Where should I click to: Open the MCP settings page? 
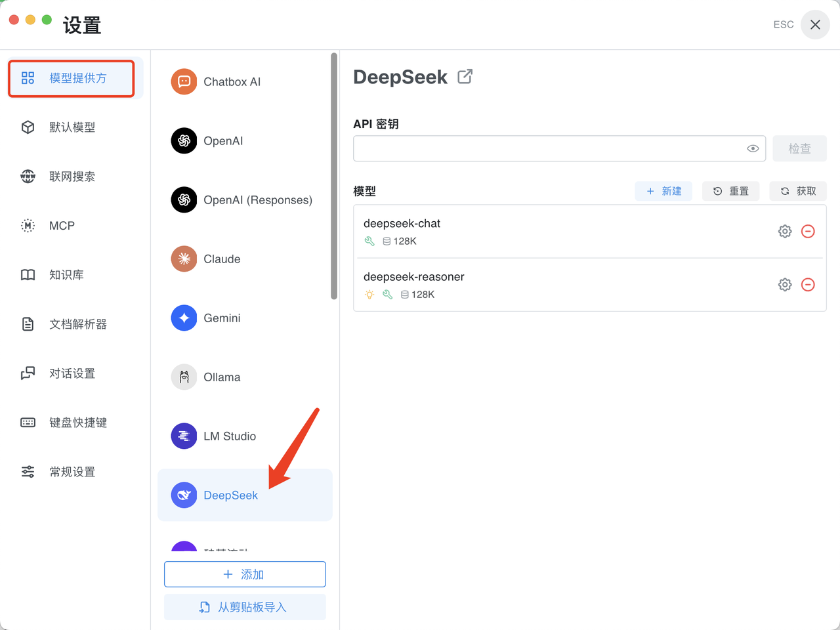pos(62,226)
